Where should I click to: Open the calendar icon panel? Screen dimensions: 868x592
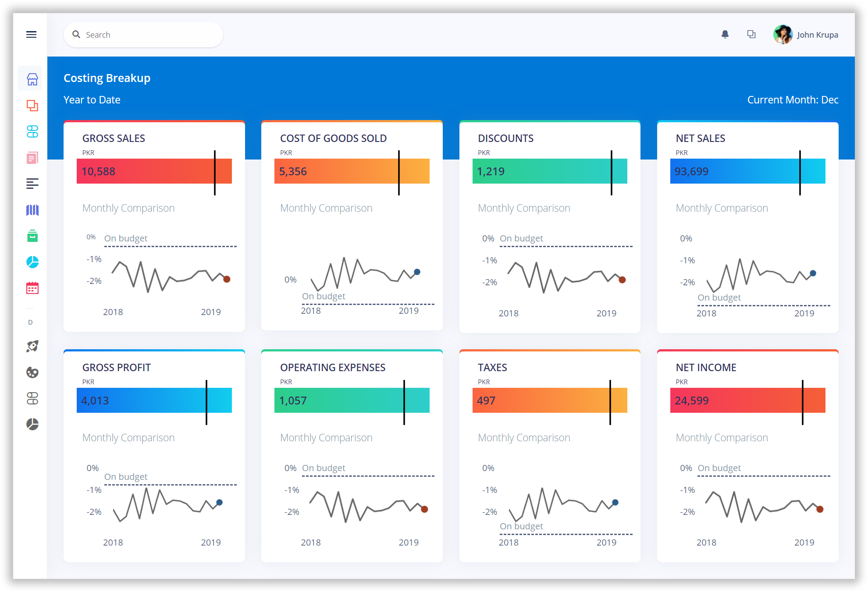coord(31,287)
